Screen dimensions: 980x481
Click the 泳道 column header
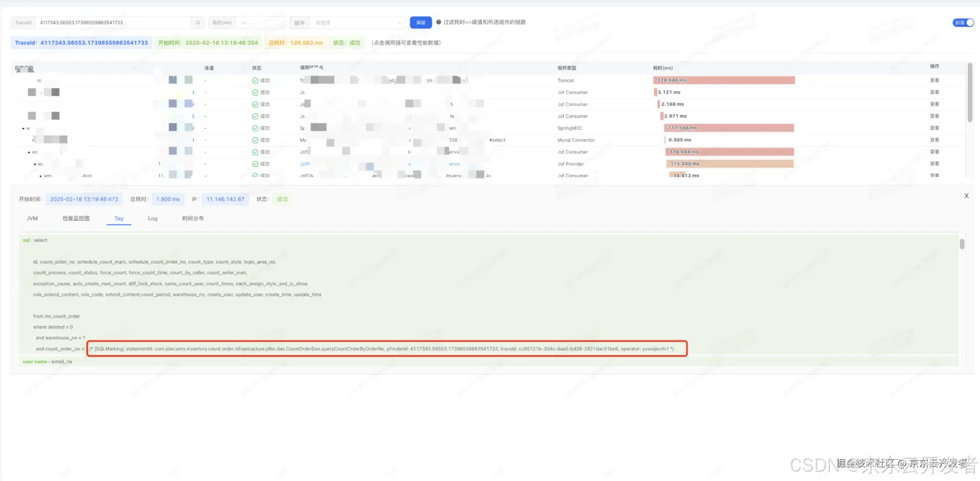pyautogui.click(x=209, y=68)
